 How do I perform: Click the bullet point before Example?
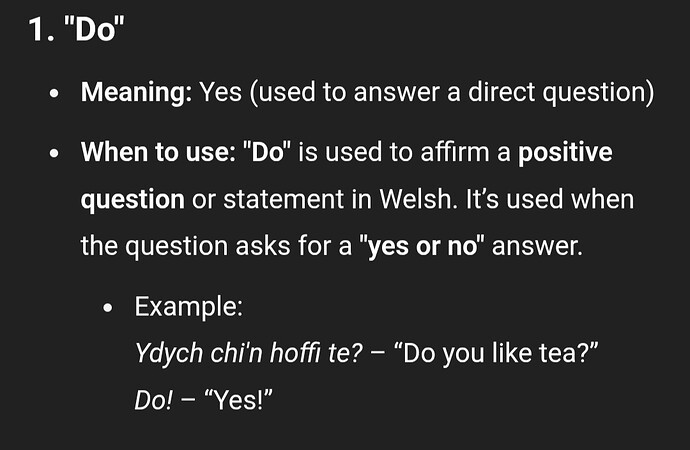click(108, 308)
